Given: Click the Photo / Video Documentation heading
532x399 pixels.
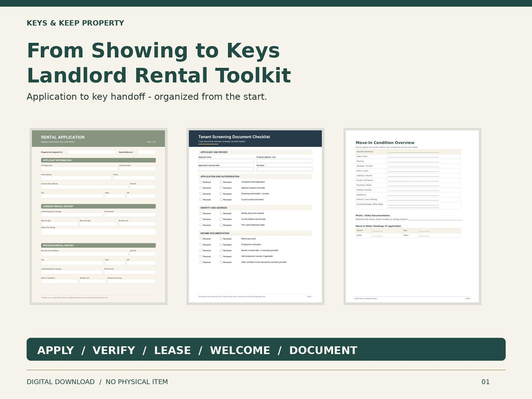Looking at the screenshot, I should click(x=373, y=215).
